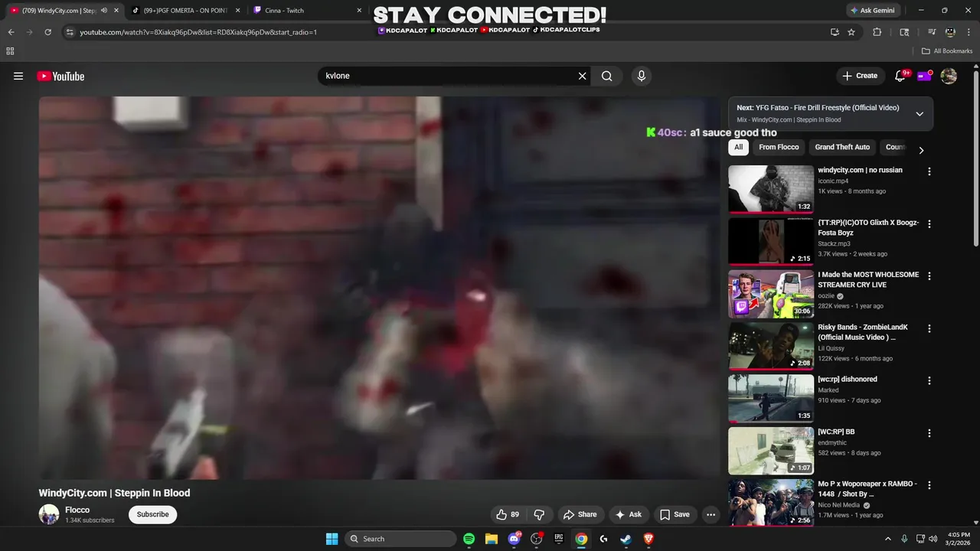Select the 'From Flocco' filter chip
This screenshot has width=980, height=551.
pos(779,147)
